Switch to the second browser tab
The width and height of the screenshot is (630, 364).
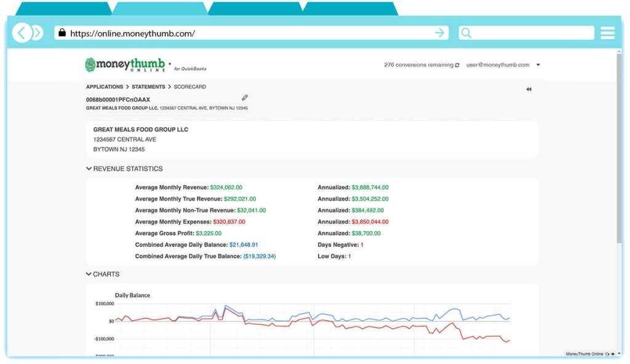(157, 9)
